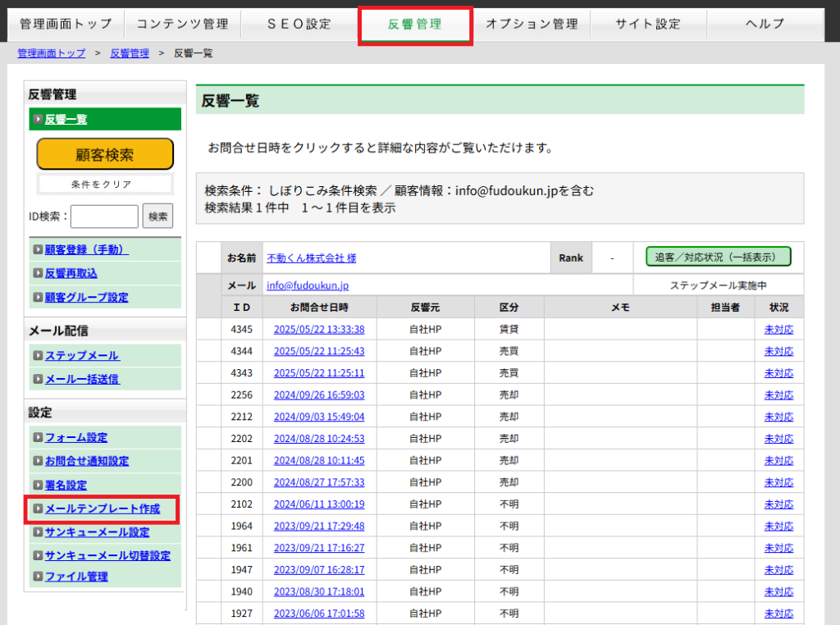840x625 pixels.
Task: Click the info@fudoukun.jp email link
Action: [308, 285]
